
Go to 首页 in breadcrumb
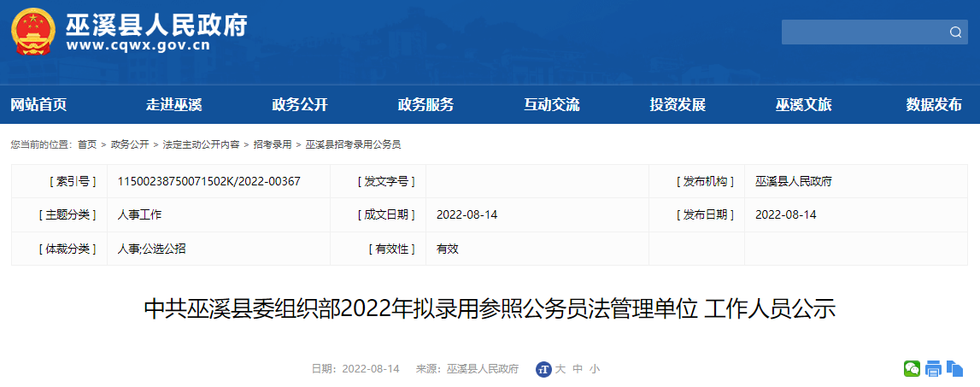(87, 144)
